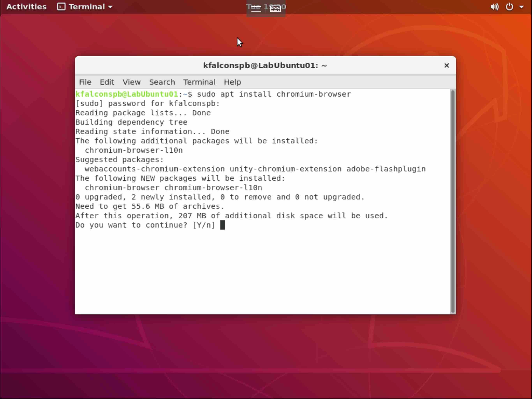The height and width of the screenshot is (399, 532).
Task: Click the hamburger menu icon overlay at top
Action: click(256, 9)
